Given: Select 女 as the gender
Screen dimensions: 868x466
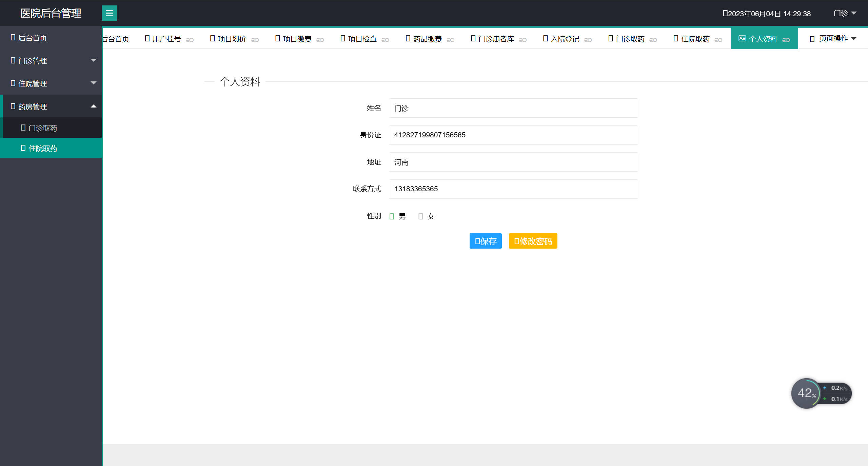Looking at the screenshot, I should pos(421,216).
